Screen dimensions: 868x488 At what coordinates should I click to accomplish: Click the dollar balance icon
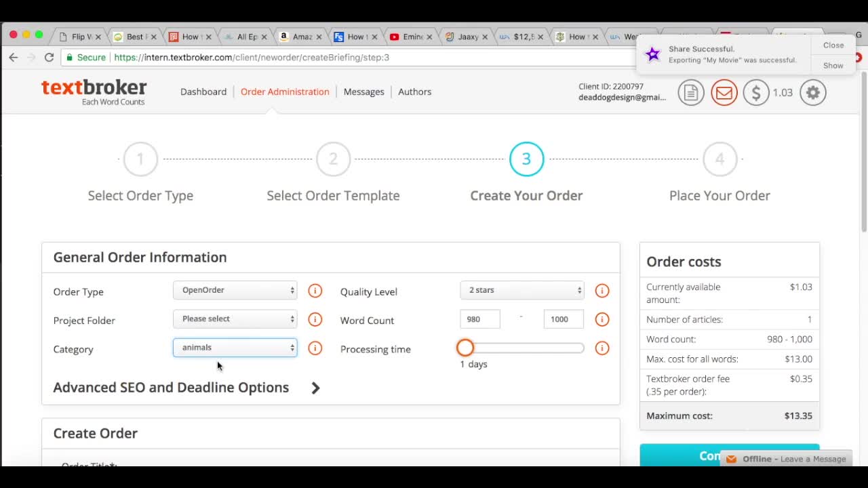point(756,92)
